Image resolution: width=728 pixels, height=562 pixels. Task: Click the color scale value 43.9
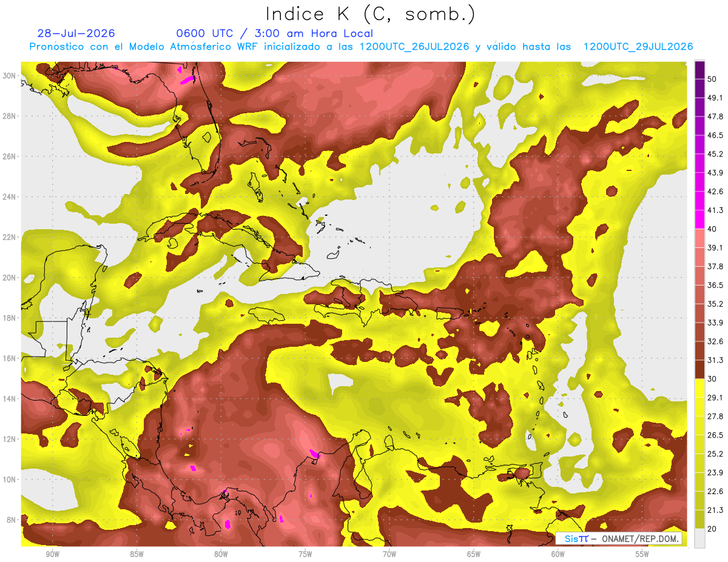(715, 173)
